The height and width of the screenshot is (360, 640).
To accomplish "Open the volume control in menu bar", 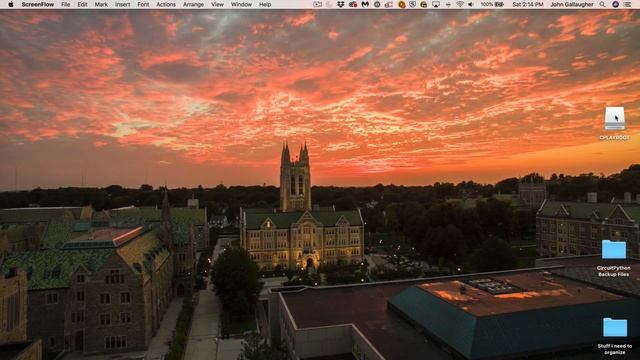I will pyautogui.click(x=471, y=4).
